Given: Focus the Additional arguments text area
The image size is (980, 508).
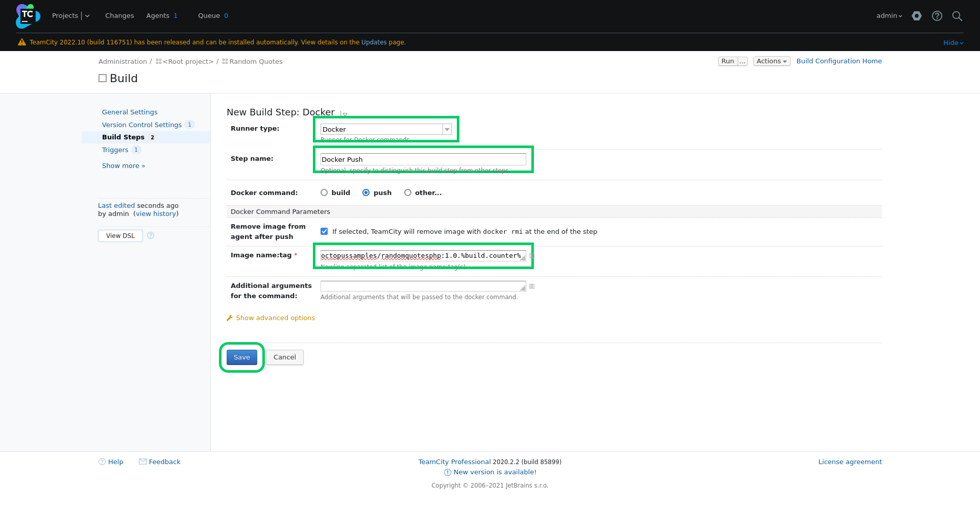Looking at the screenshot, I should 423,286.
